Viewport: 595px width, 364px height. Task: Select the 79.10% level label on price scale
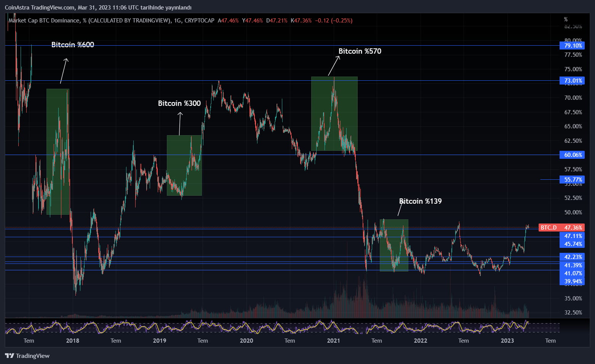click(573, 45)
